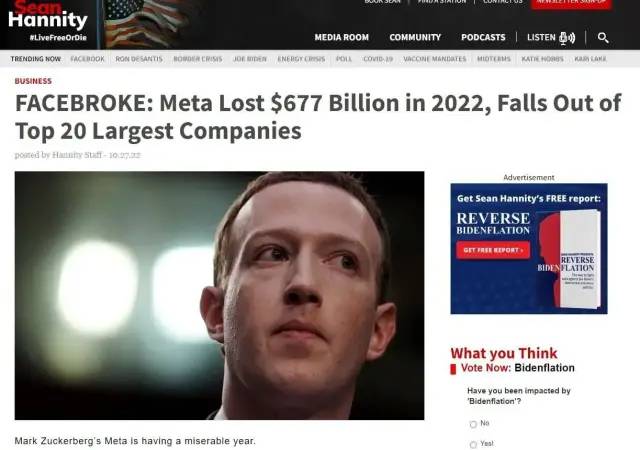Select the No radio option
This screenshot has width=640, height=450.
click(x=473, y=424)
